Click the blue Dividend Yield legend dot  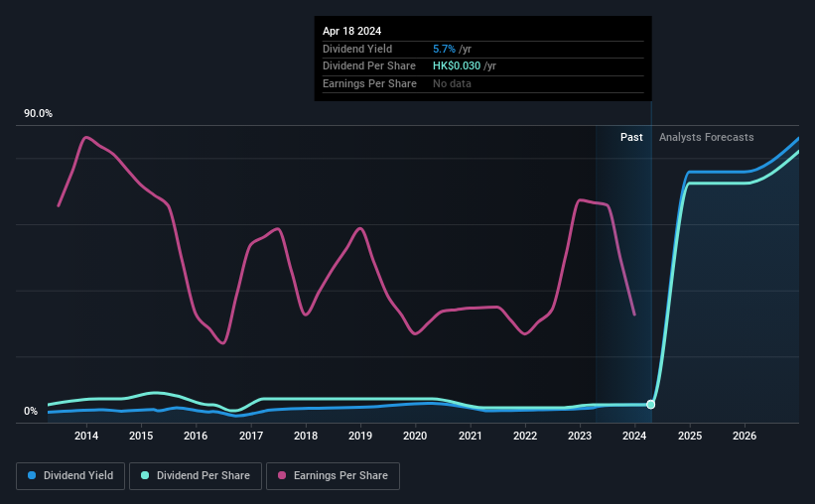(32, 475)
